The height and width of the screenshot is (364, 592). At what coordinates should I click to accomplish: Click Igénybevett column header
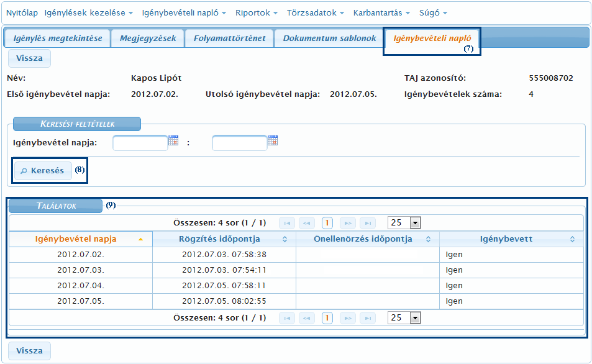pyautogui.click(x=512, y=239)
